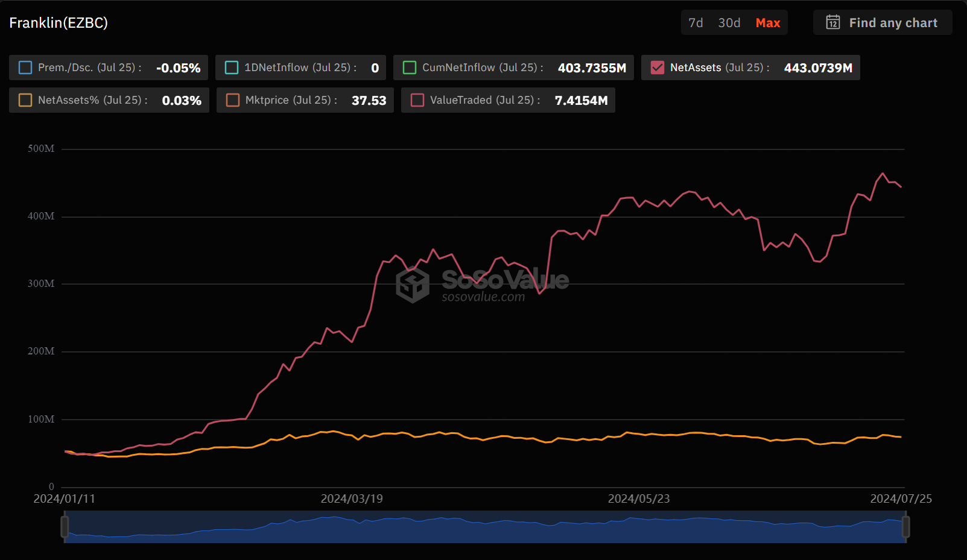
Task: Click the right handle of the range slider
Action: coord(905,527)
